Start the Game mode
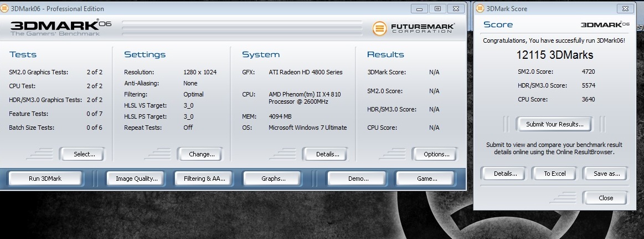 click(427, 179)
